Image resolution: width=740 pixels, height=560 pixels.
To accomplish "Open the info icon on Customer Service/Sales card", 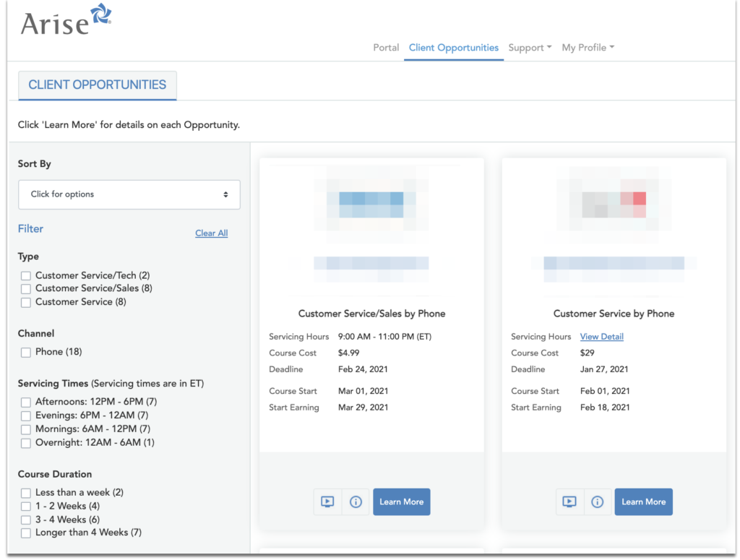I will (356, 501).
